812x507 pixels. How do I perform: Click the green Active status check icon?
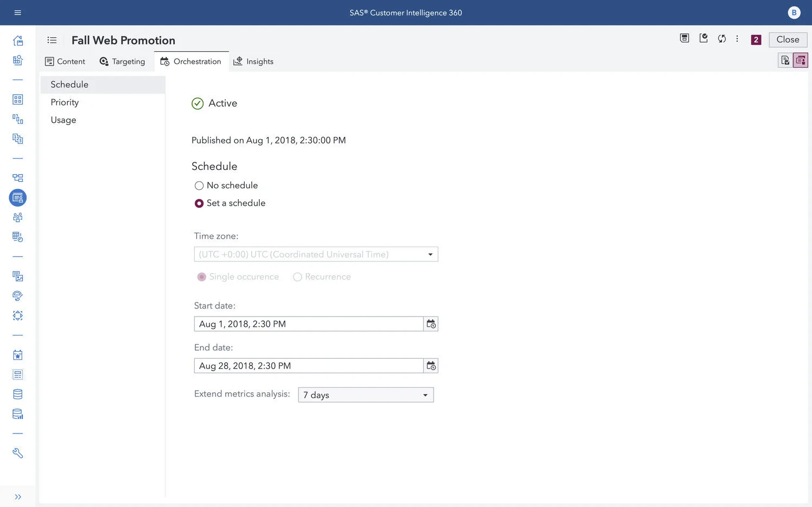(198, 103)
